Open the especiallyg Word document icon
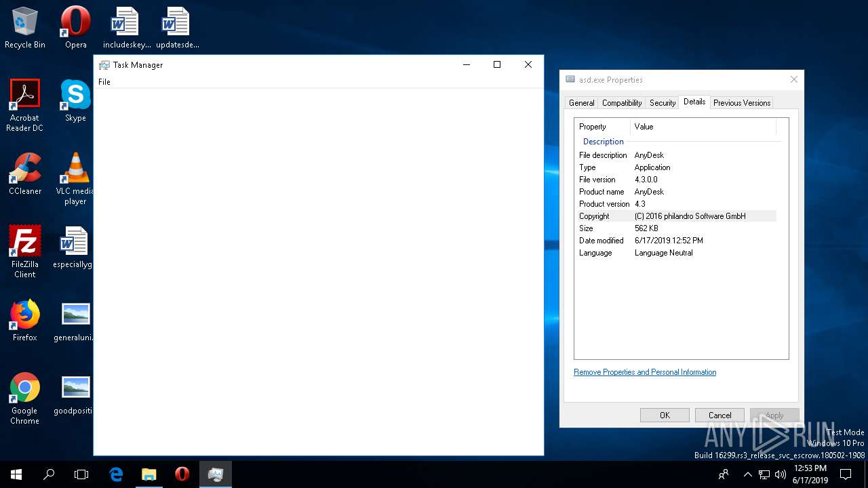868x488 pixels. (x=73, y=247)
